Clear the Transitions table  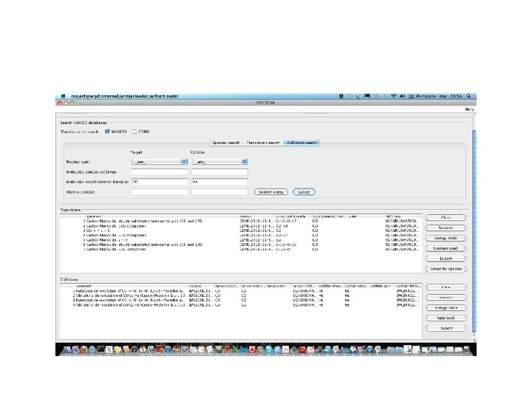446,217
